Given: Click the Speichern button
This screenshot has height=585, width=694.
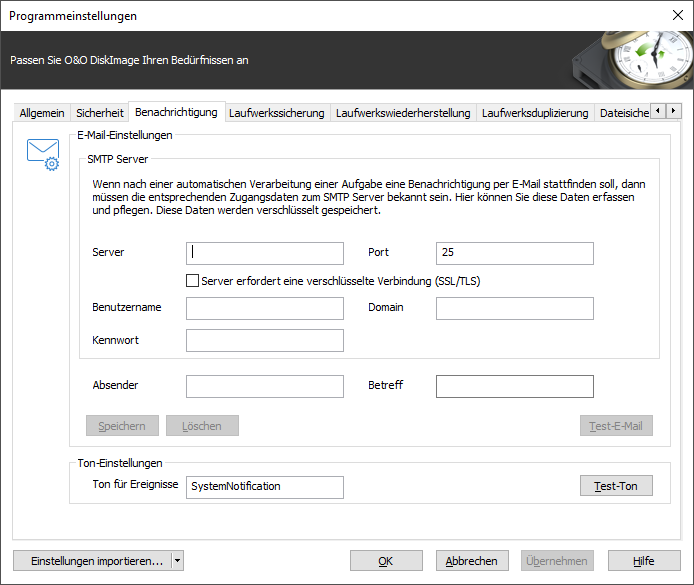Looking at the screenshot, I should click(x=122, y=426).
